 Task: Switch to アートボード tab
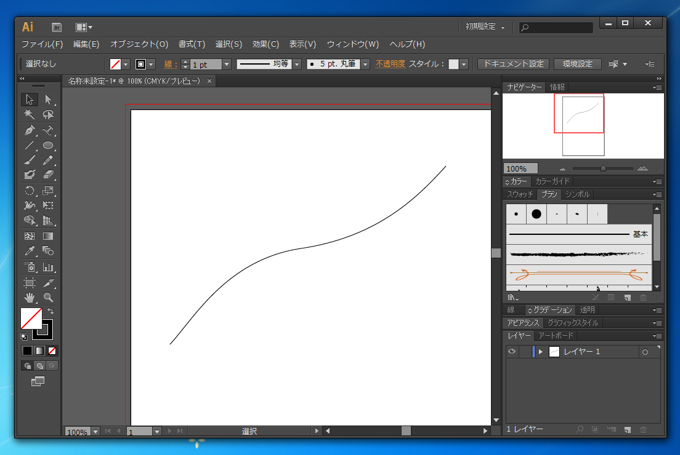(556, 336)
